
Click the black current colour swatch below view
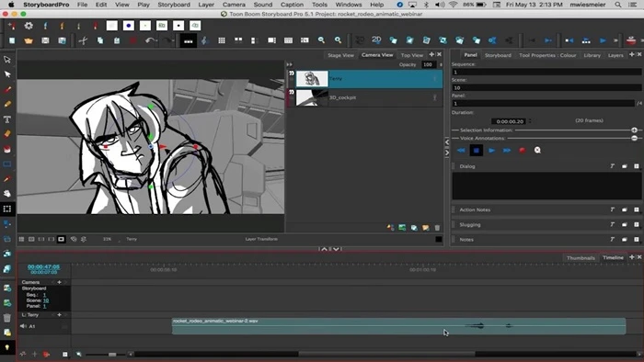point(439,239)
